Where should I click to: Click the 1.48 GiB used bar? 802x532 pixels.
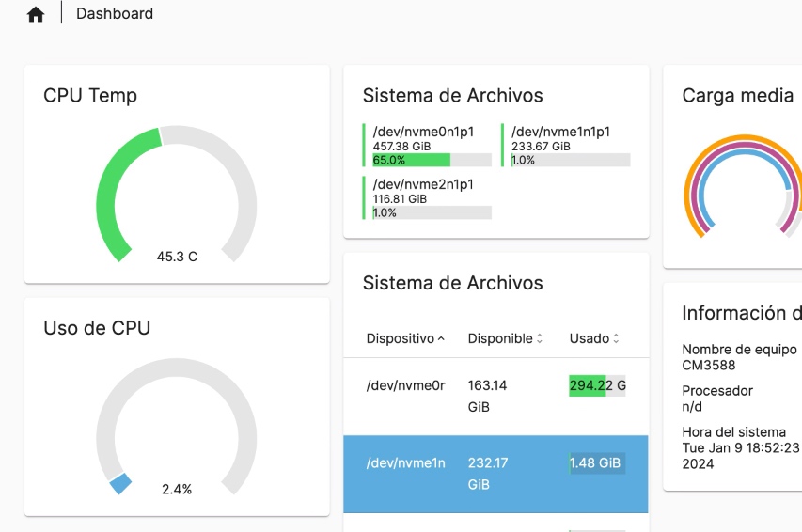(x=597, y=463)
